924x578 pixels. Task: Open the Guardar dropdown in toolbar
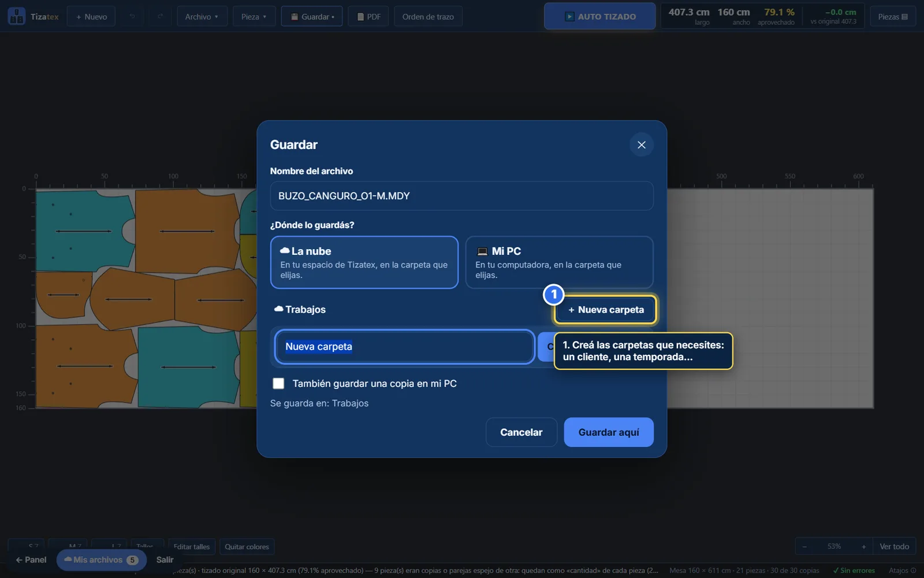pyautogui.click(x=312, y=17)
